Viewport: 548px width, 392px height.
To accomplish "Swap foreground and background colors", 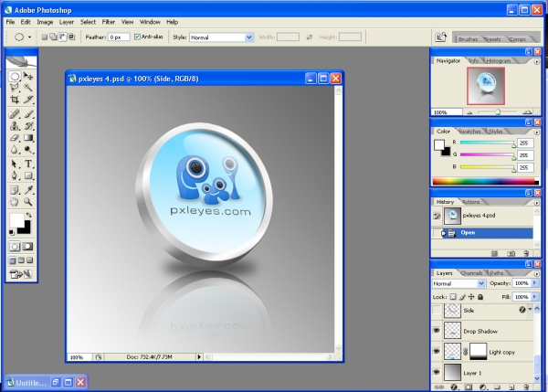I will coord(28,215).
